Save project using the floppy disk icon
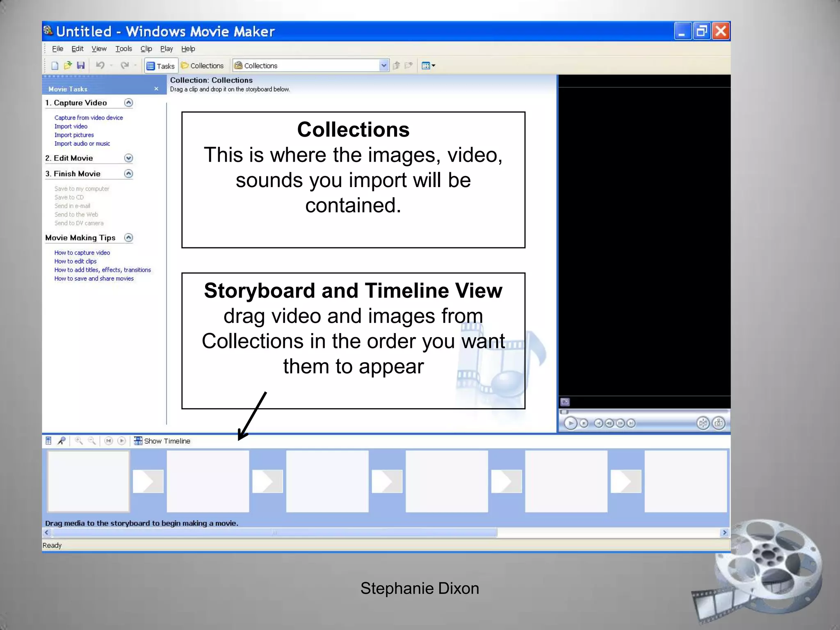This screenshot has width=840, height=630. click(x=81, y=65)
